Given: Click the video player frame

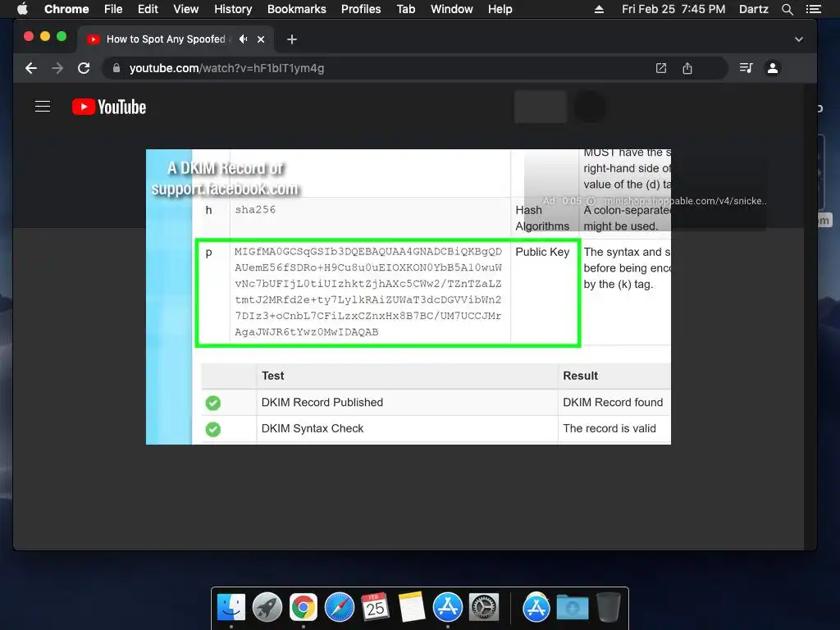Looking at the screenshot, I should click(x=409, y=297).
